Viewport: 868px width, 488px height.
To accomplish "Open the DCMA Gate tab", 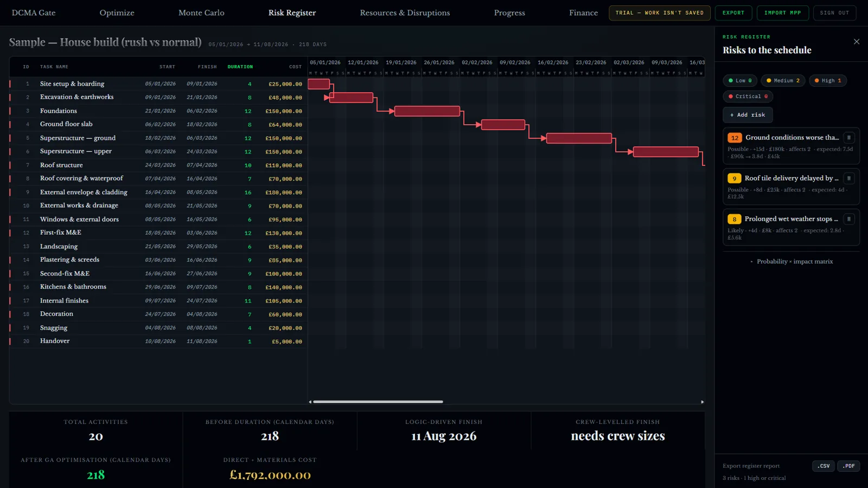I will 34,13.
